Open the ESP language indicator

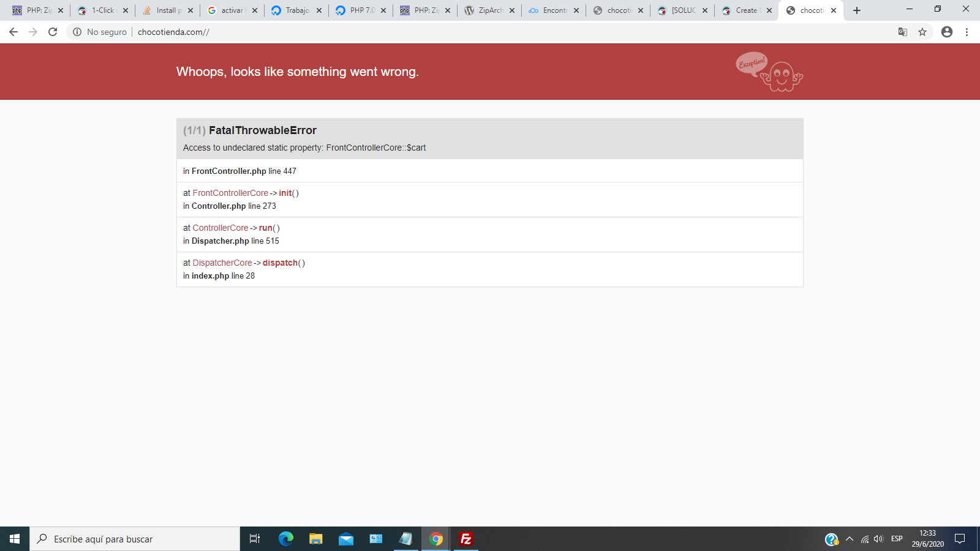897,539
